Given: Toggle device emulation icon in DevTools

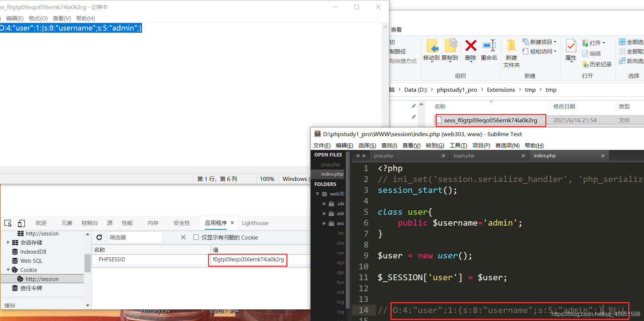Looking at the screenshot, I should (x=21, y=223).
